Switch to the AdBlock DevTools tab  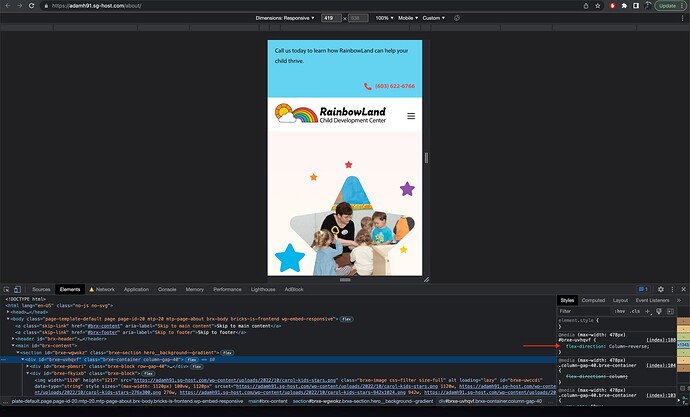(294, 289)
